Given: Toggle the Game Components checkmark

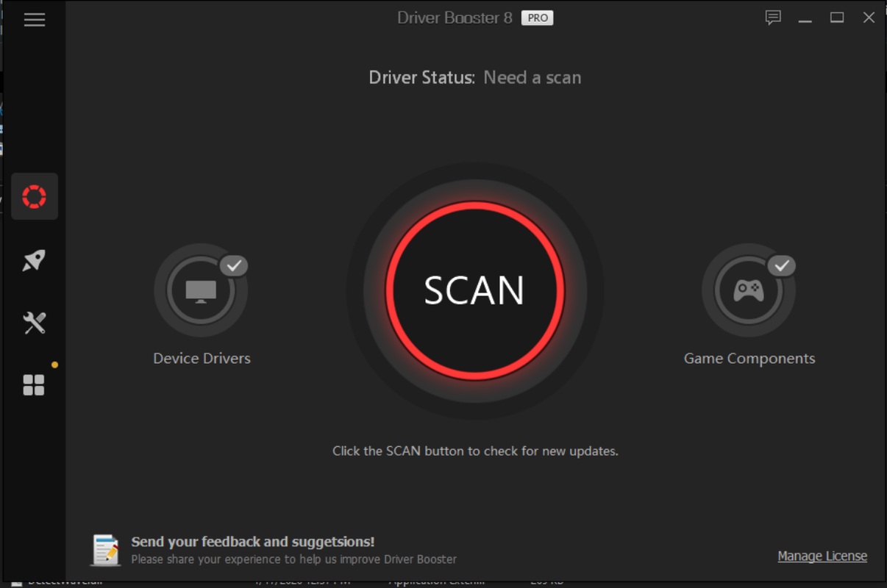Looking at the screenshot, I should [x=782, y=265].
